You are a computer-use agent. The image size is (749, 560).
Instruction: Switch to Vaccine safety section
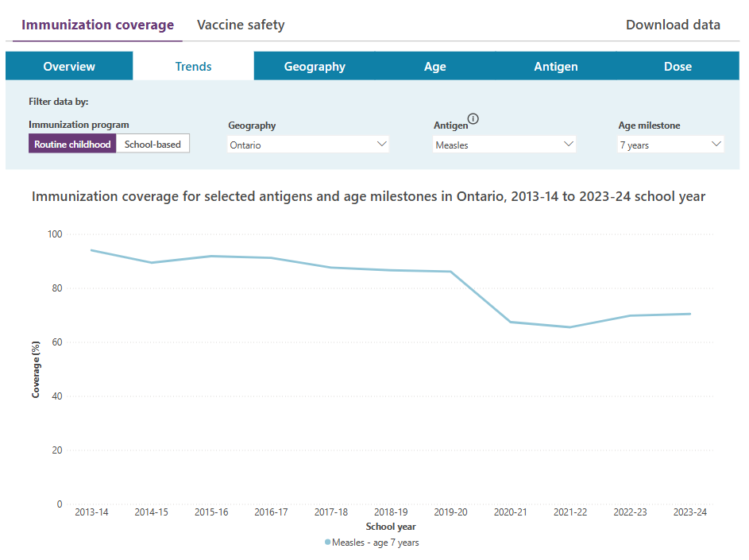tap(241, 25)
